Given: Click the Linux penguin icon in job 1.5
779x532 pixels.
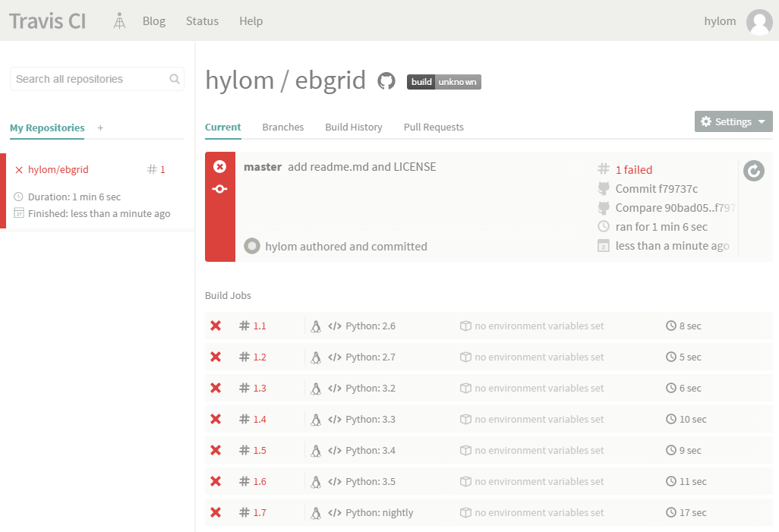Looking at the screenshot, I should (316, 451).
